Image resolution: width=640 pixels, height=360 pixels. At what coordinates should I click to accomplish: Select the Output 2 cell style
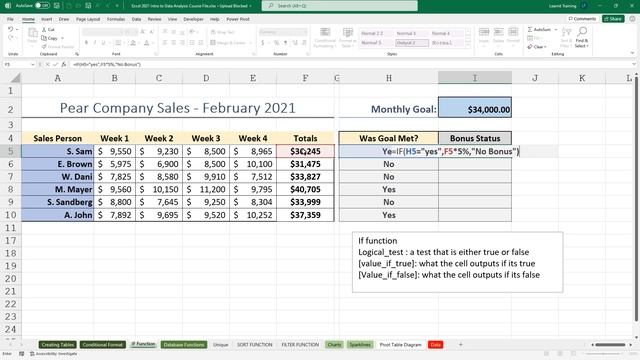pyautogui.click(x=411, y=43)
